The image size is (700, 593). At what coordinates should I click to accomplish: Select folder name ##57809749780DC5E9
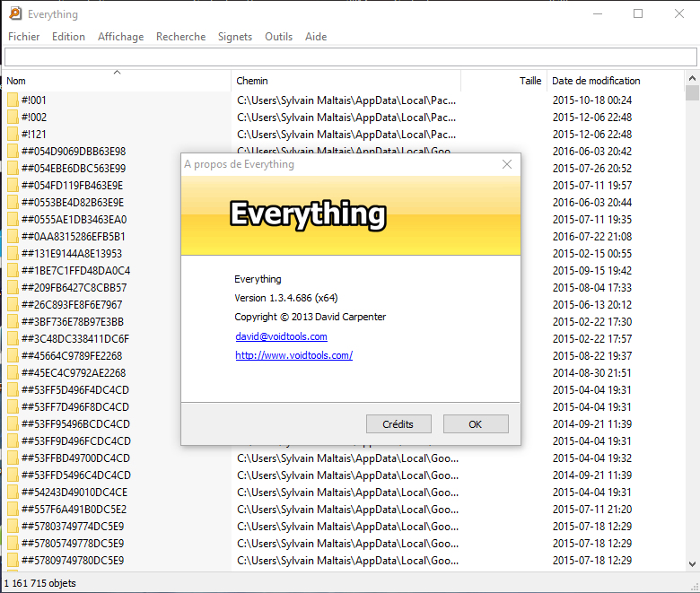[x=73, y=561]
